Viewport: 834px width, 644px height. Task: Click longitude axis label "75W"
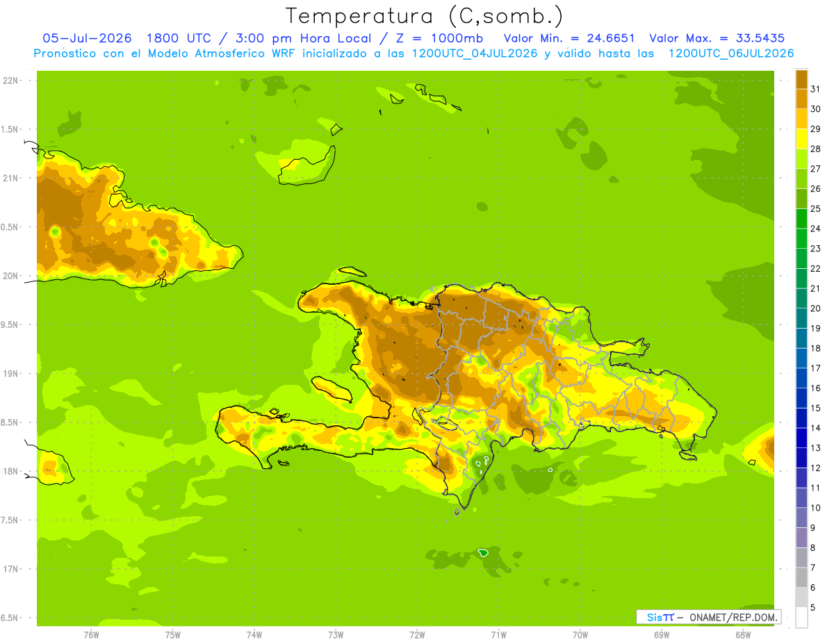[172, 634]
